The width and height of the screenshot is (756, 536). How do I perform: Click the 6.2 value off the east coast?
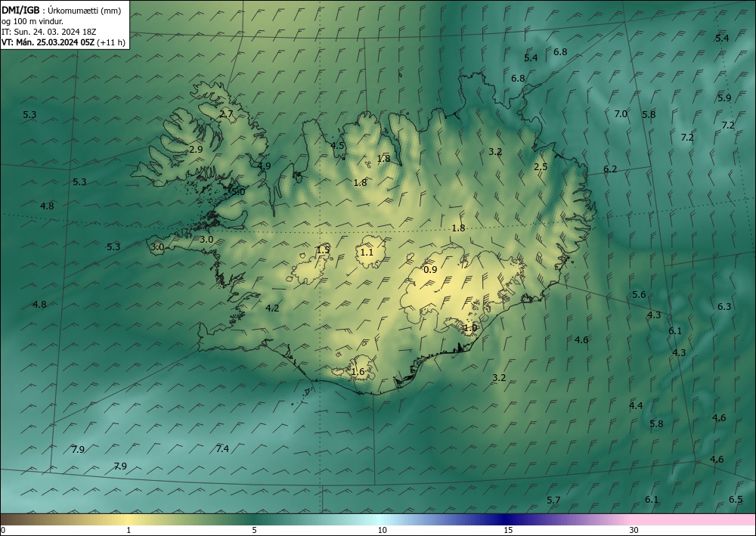click(x=610, y=169)
